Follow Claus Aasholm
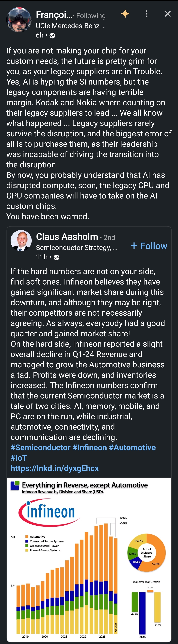The height and width of the screenshot is (644, 178). point(149,246)
